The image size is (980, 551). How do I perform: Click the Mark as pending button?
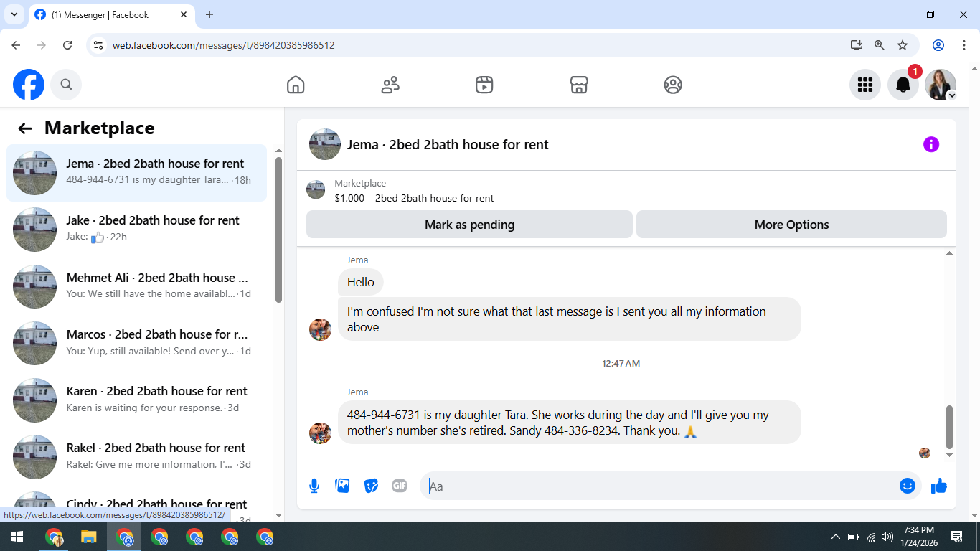pyautogui.click(x=469, y=225)
